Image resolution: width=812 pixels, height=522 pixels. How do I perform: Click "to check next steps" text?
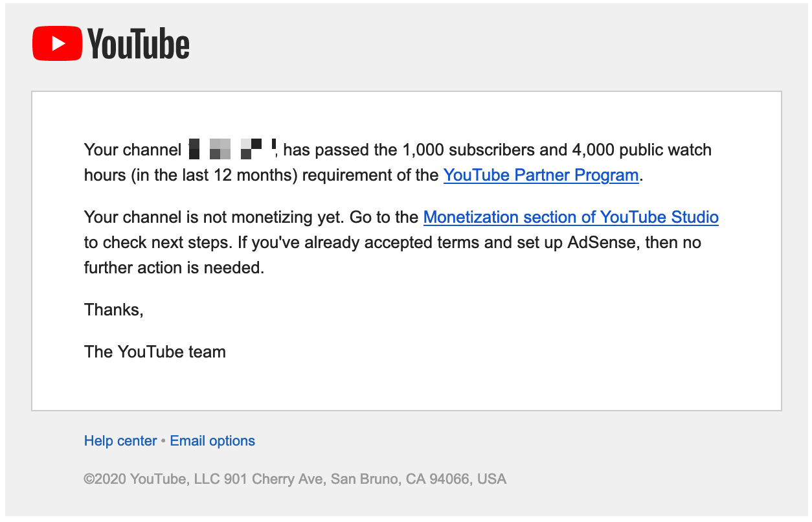coord(152,242)
